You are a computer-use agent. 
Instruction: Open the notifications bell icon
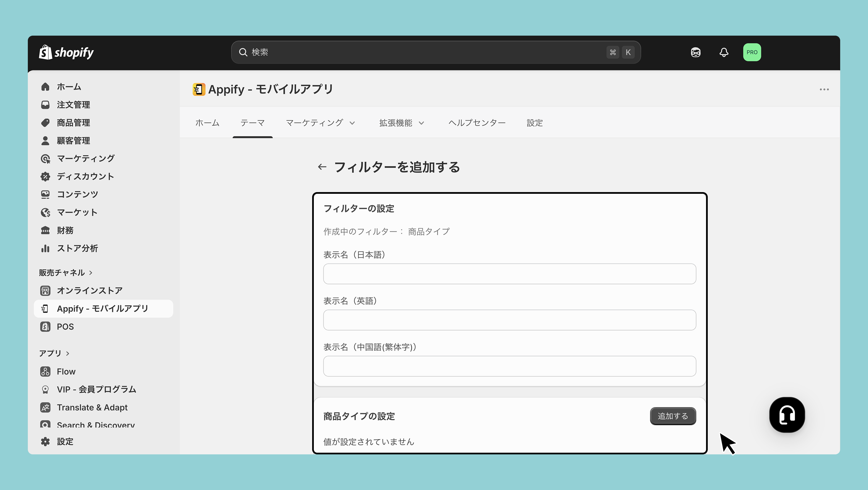point(724,52)
